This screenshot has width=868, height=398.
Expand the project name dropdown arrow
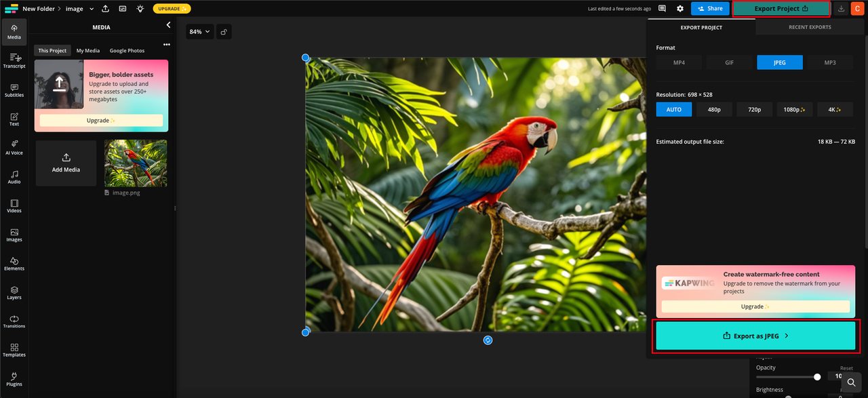[x=92, y=9]
